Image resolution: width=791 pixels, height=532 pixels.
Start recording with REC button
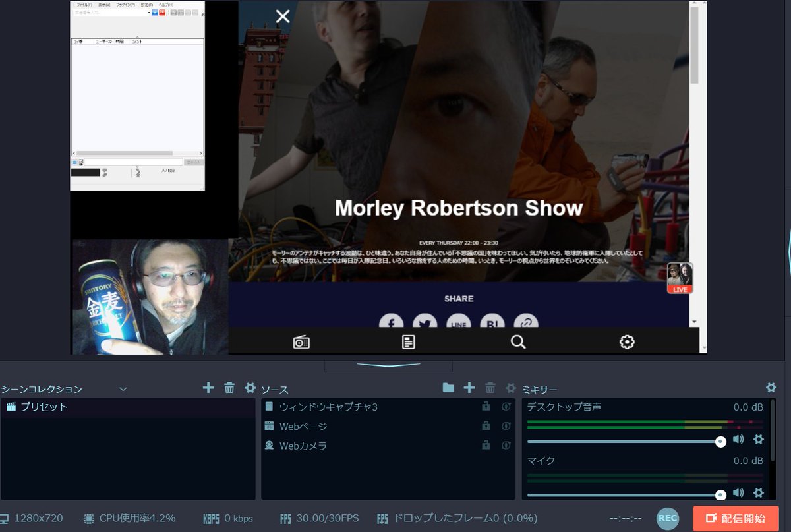pyautogui.click(x=668, y=518)
